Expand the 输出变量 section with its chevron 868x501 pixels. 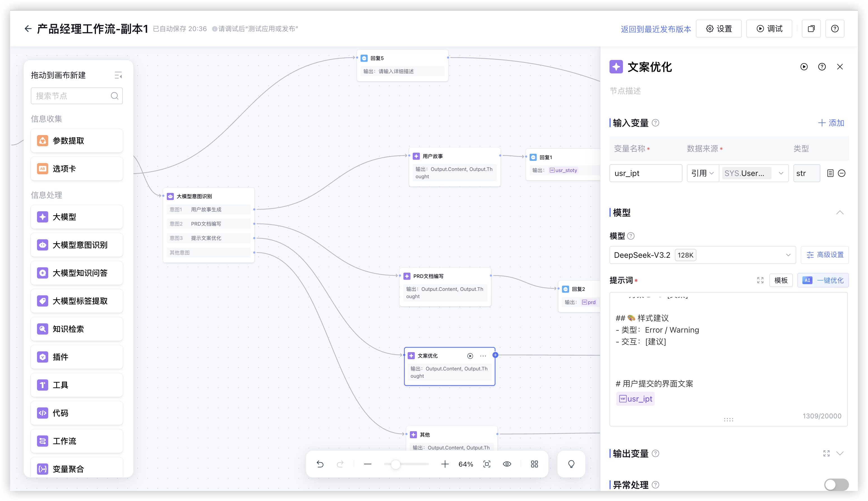(840, 453)
